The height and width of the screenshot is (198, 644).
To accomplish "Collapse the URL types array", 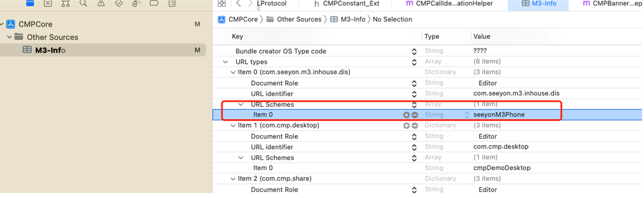I will coord(225,62).
